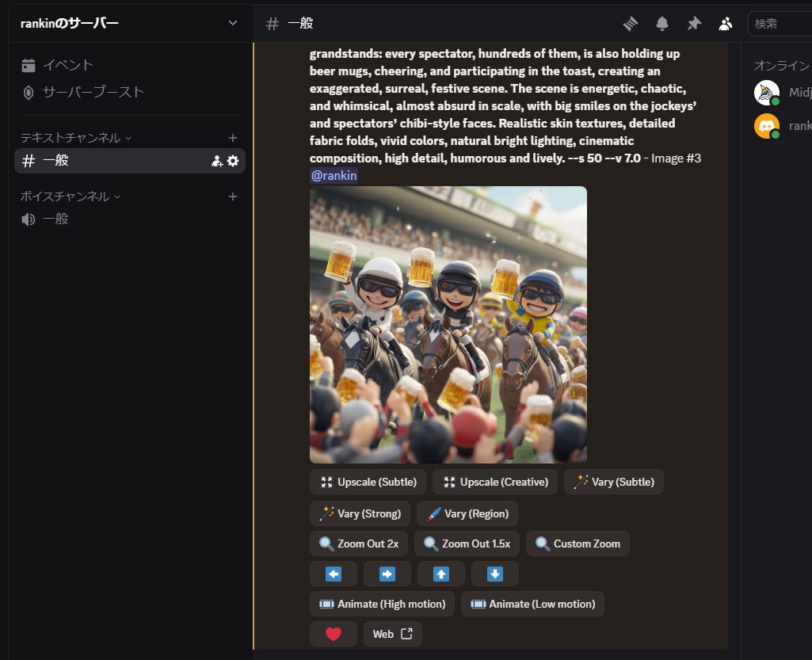
Task: Expand the rankinのサーバー server dropdown
Action: (x=232, y=23)
